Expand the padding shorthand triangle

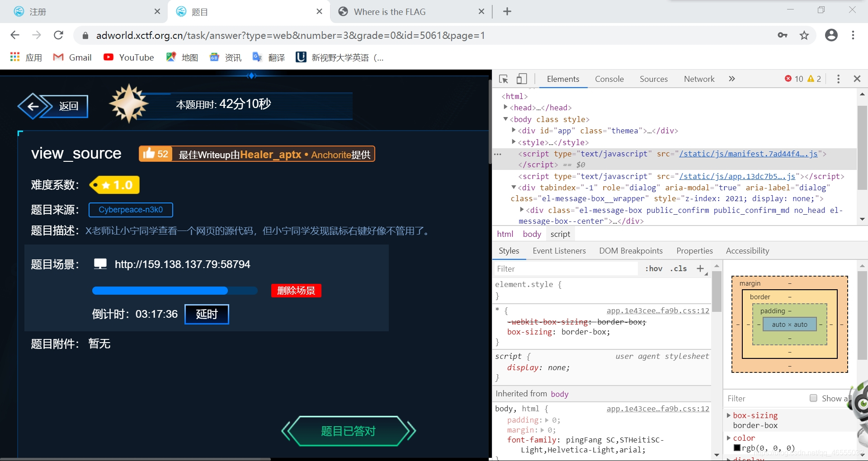coord(547,420)
